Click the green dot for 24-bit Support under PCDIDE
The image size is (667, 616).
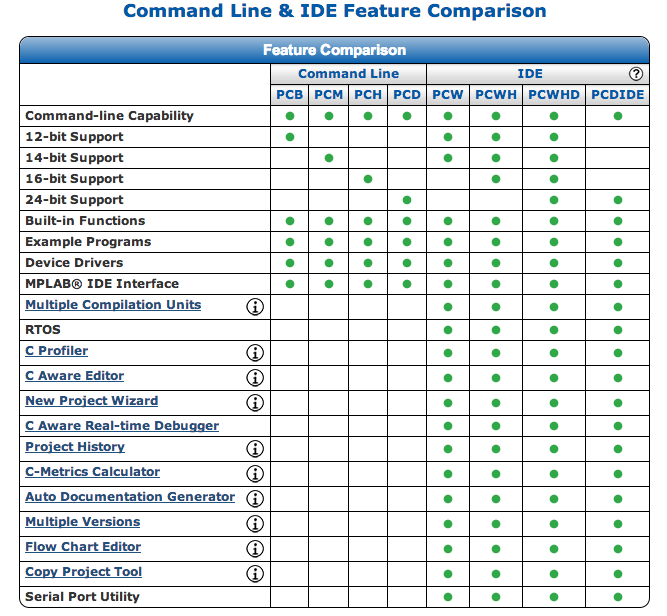(x=618, y=200)
